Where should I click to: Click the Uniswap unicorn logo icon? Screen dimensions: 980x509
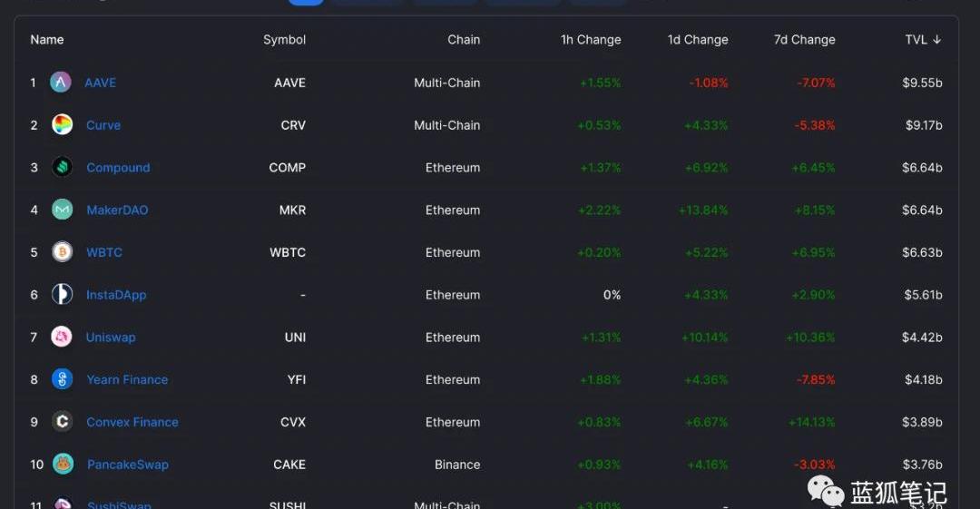62,338
